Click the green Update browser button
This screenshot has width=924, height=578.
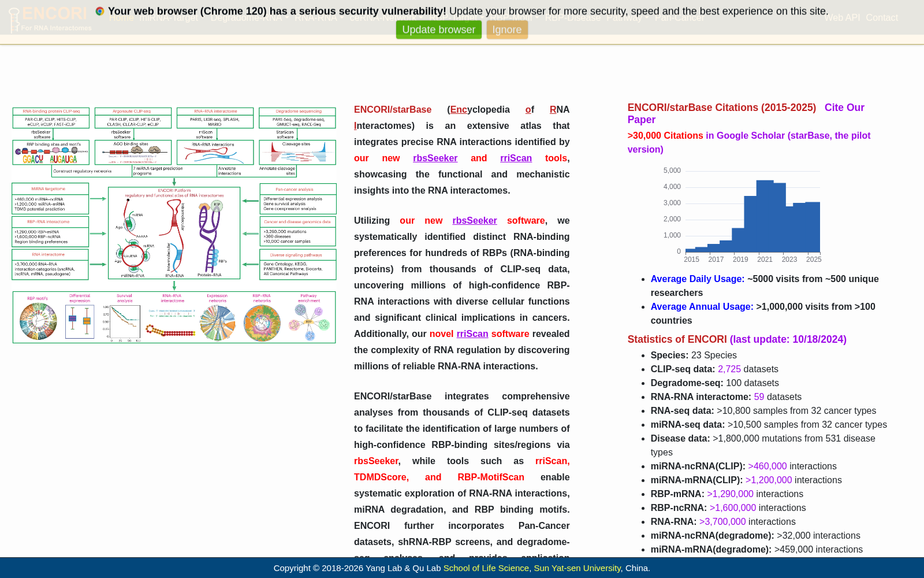(x=438, y=29)
